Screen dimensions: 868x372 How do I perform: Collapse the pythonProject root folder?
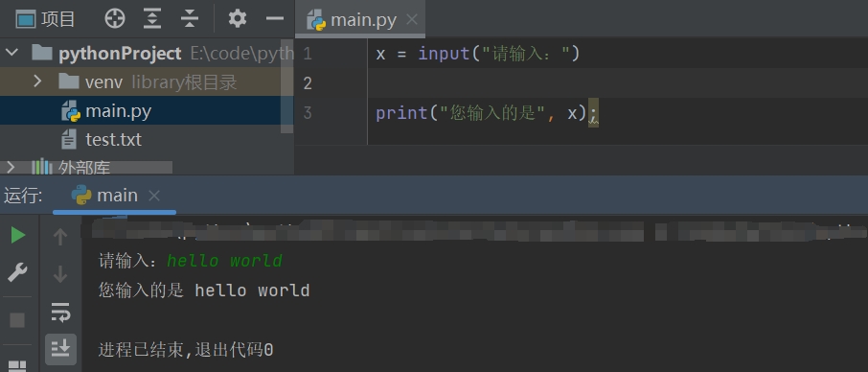11,53
